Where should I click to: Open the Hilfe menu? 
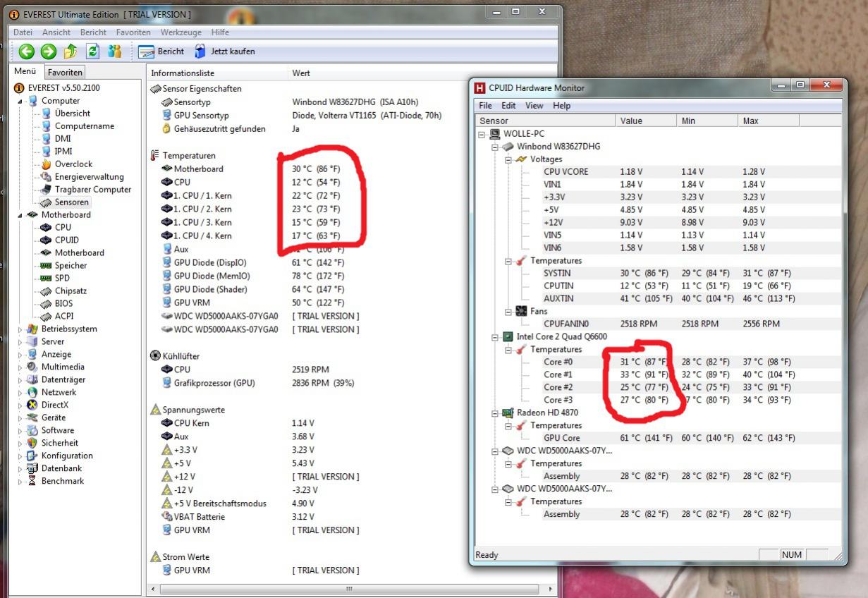[x=220, y=32]
